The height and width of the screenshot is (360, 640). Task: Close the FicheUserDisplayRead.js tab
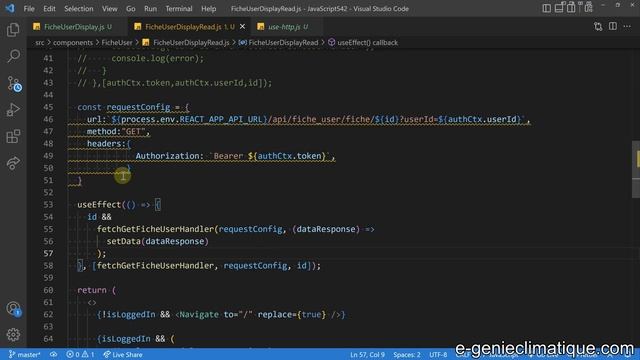242,27
